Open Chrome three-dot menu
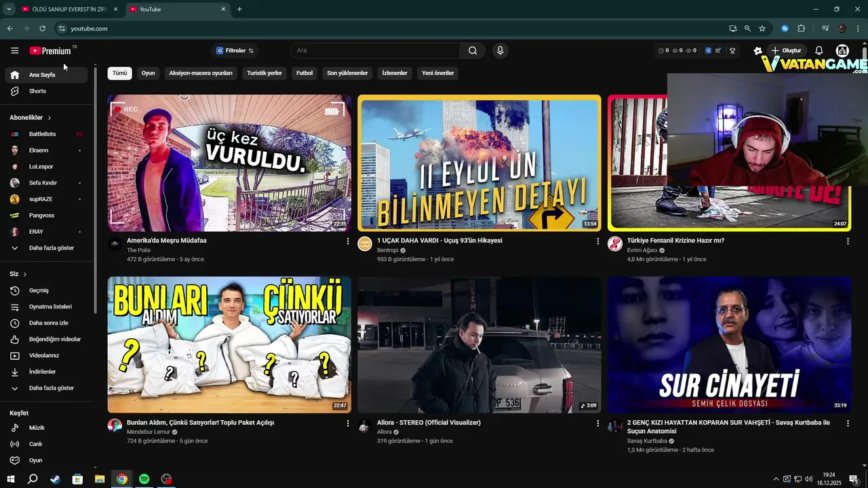 point(858,28)
